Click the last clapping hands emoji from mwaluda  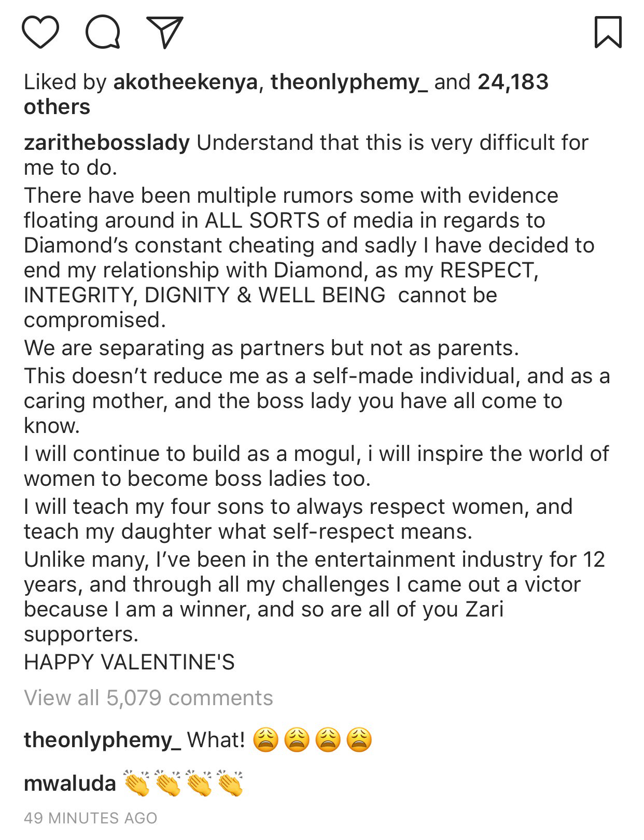coord(230,783)
